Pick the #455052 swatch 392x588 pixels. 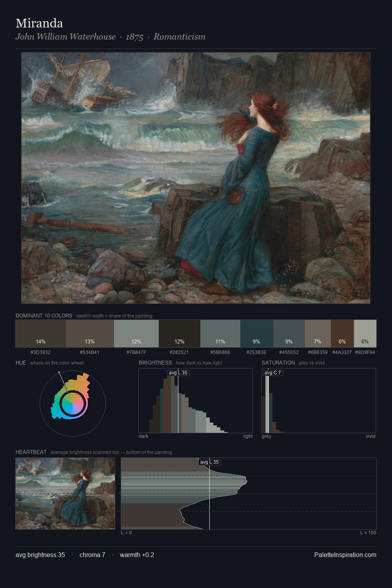(289, 334)
